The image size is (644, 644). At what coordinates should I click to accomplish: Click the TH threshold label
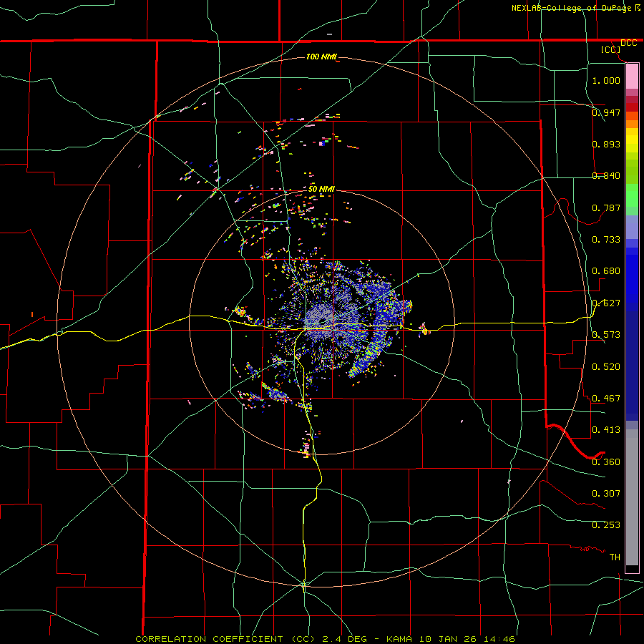615,557
